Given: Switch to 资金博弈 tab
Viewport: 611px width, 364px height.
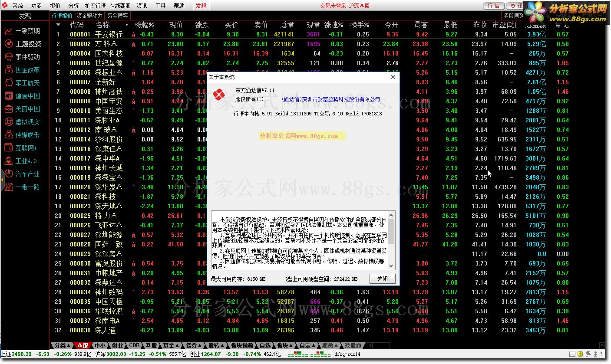Looking at the screenshot, I should coord(117,16).
